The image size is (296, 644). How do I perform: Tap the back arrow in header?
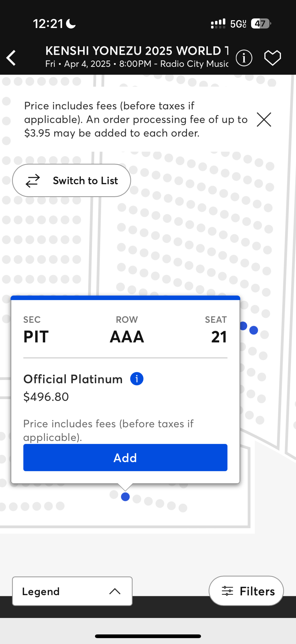point(11,58)
